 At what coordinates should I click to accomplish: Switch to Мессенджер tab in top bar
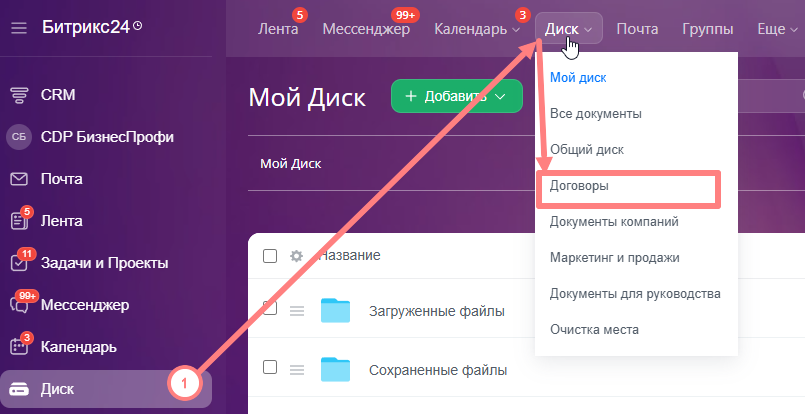point(366,29)
